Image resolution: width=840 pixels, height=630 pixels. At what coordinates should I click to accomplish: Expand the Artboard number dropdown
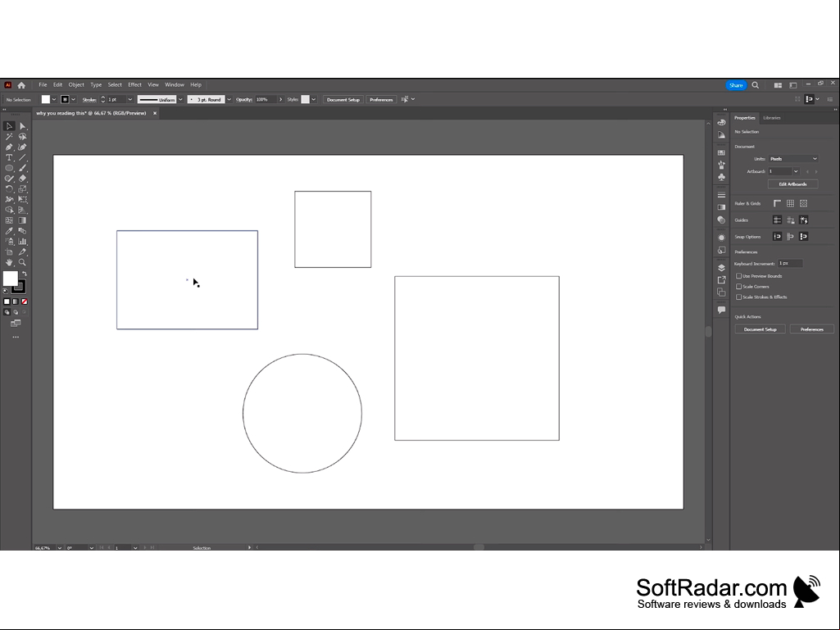(796, 171)
